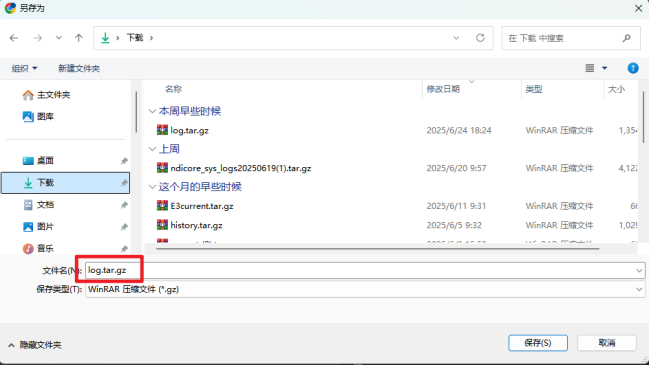Create folder with 新建文件夹
The height and width of the screenshot is (366, 649).
(79, 68)
